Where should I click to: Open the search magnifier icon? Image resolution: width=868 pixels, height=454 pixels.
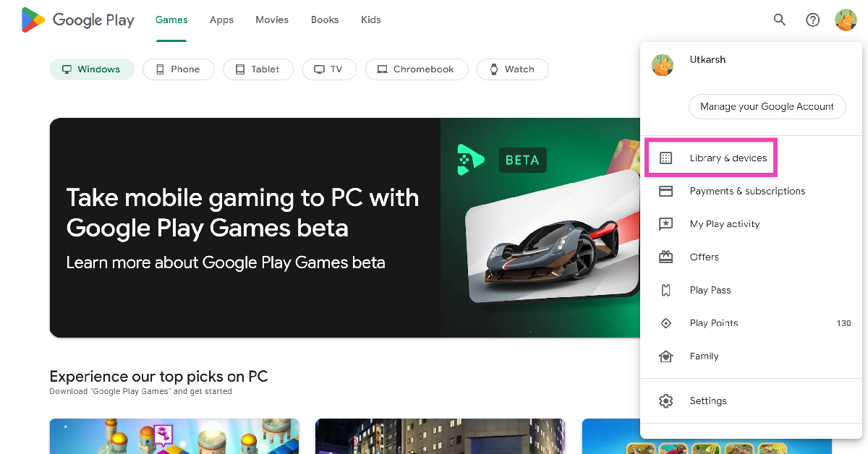coord(780,20)
